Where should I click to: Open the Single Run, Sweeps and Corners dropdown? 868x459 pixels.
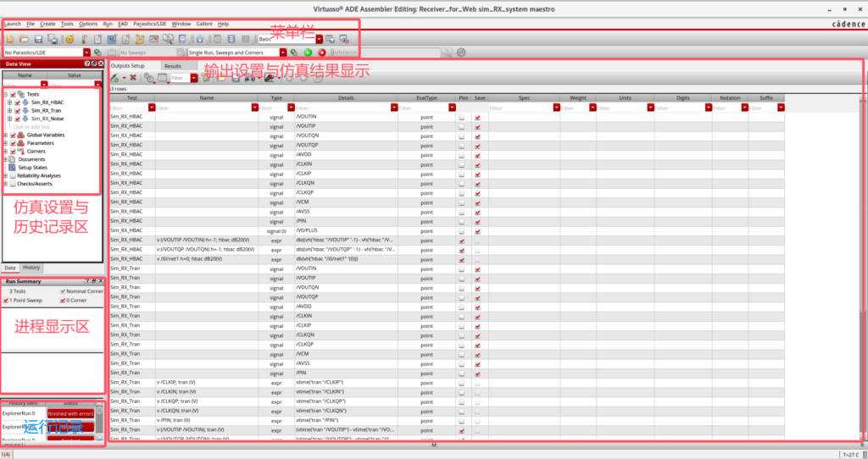283,52
